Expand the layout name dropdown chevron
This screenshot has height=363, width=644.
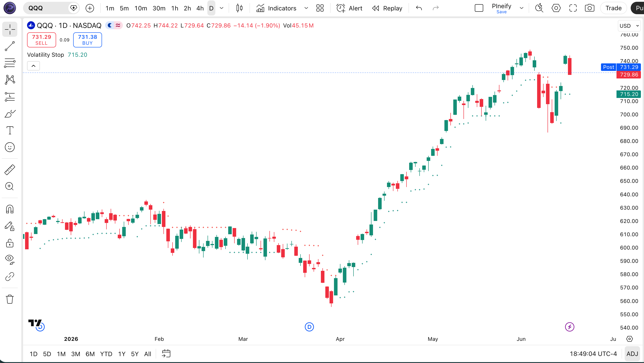[522, 8]
